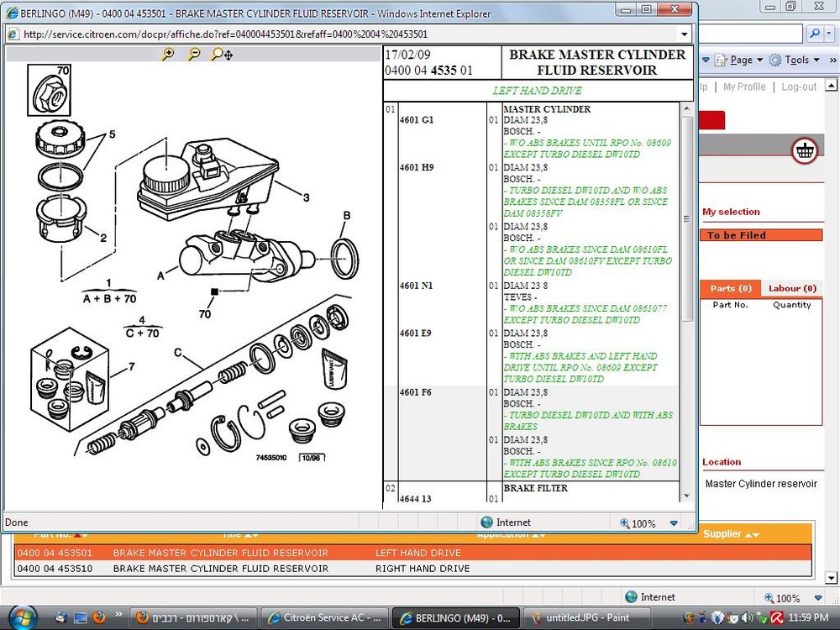840x630 pixels.
Task: Click the red antivirus tray icon
Action: tap(776, 617)
